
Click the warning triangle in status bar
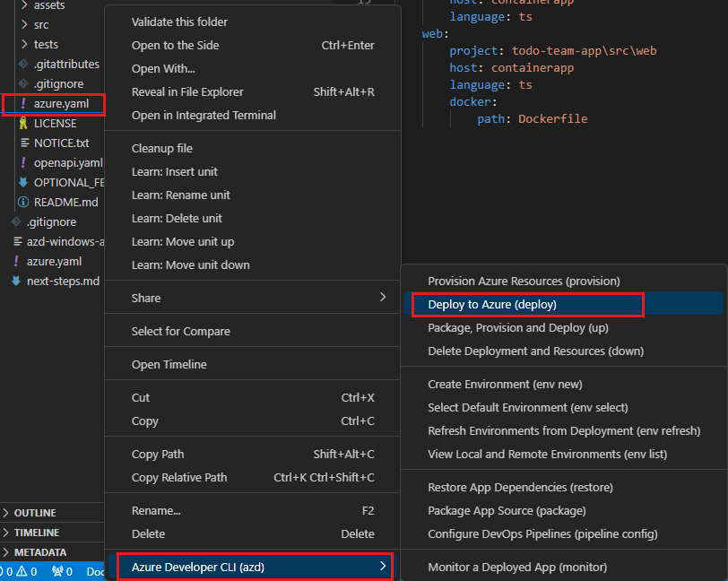pyautogui.click(x=22, y=572)
